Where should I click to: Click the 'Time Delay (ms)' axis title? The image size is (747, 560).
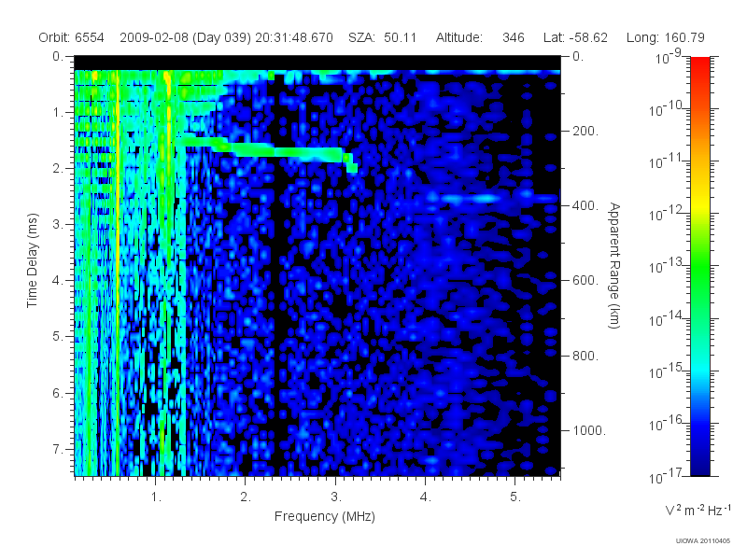[x=32, y=260]
